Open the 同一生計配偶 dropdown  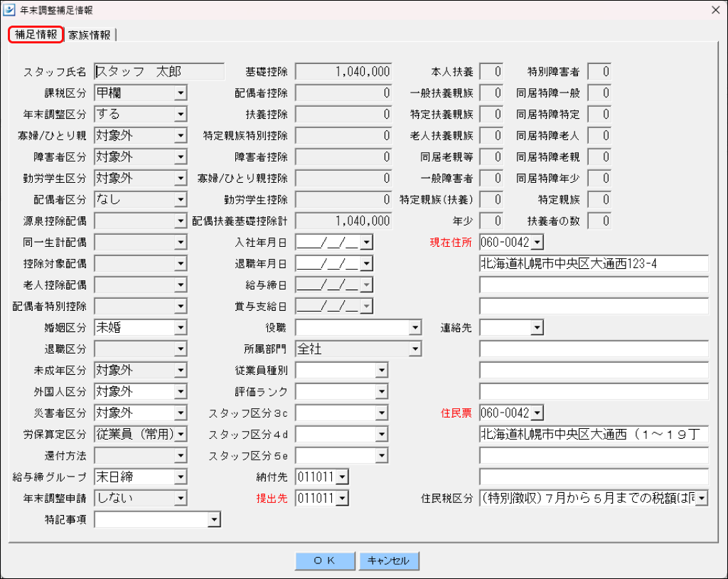point(181,243)
